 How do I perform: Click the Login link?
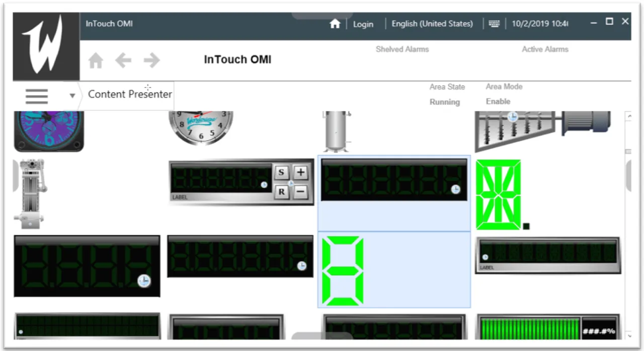click(363, 24)
